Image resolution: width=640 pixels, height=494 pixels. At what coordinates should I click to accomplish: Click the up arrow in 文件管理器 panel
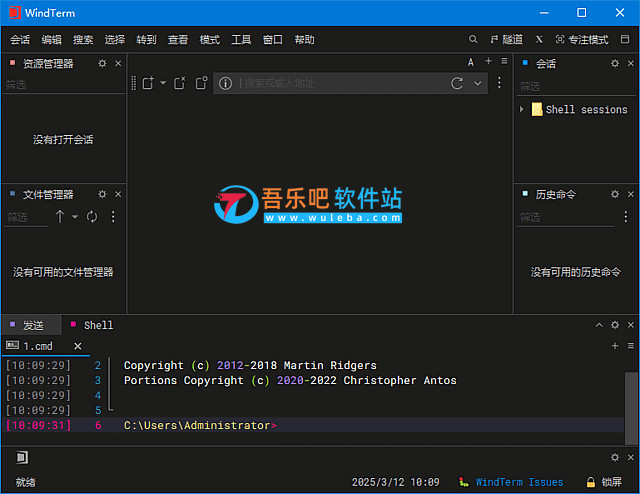[60, 217]
